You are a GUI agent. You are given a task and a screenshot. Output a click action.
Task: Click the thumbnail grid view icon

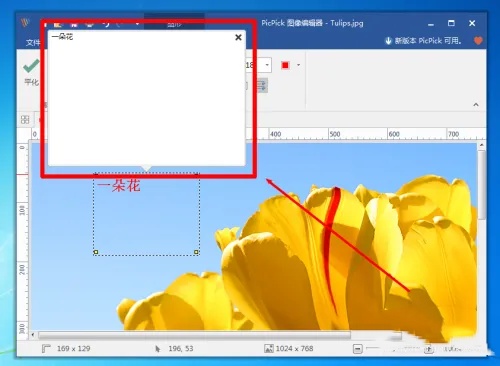[25, 119]
